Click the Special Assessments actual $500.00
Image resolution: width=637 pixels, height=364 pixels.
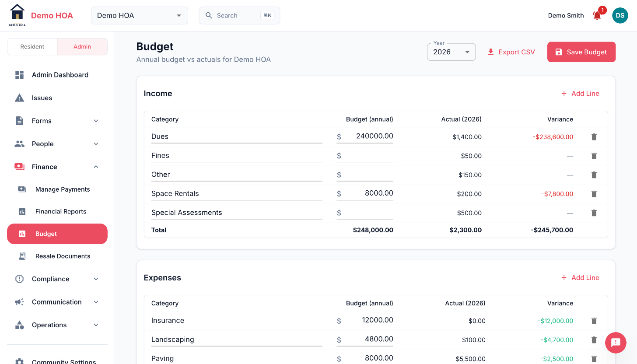coord(469,213)
